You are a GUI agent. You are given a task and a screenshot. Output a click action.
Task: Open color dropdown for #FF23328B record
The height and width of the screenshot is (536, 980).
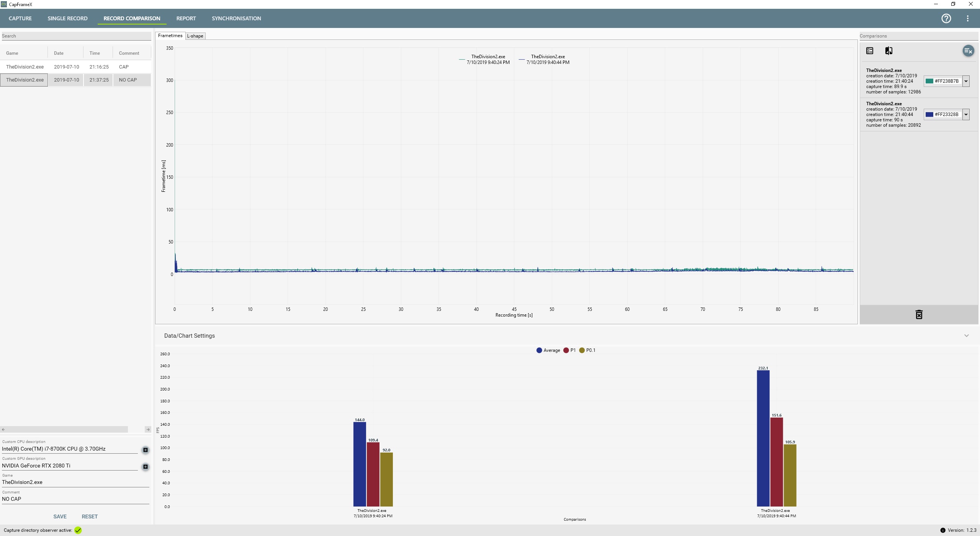[966, 114]
